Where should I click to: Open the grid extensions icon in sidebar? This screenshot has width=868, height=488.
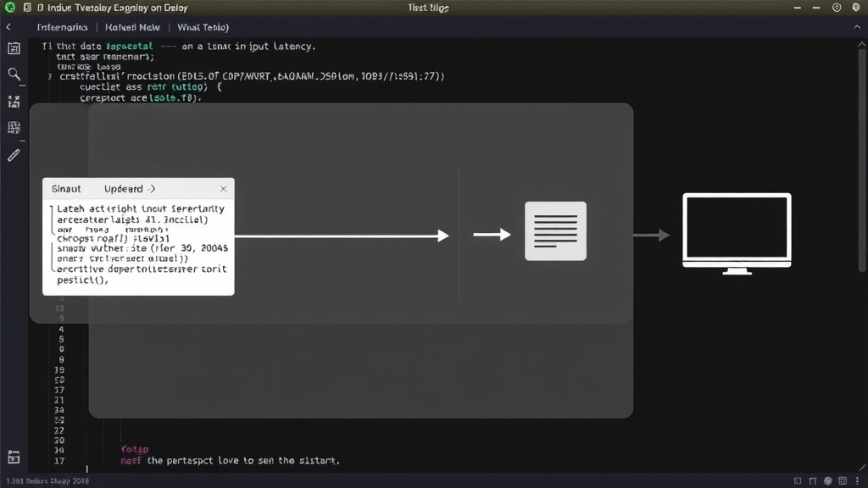pyautogui.click(x=14, y=128)
